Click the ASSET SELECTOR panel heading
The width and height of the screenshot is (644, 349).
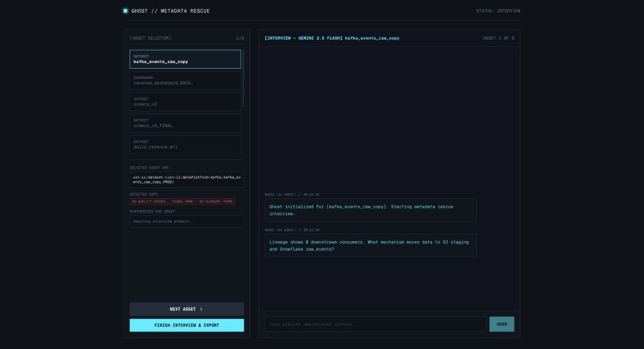click(x=150, y=38)
